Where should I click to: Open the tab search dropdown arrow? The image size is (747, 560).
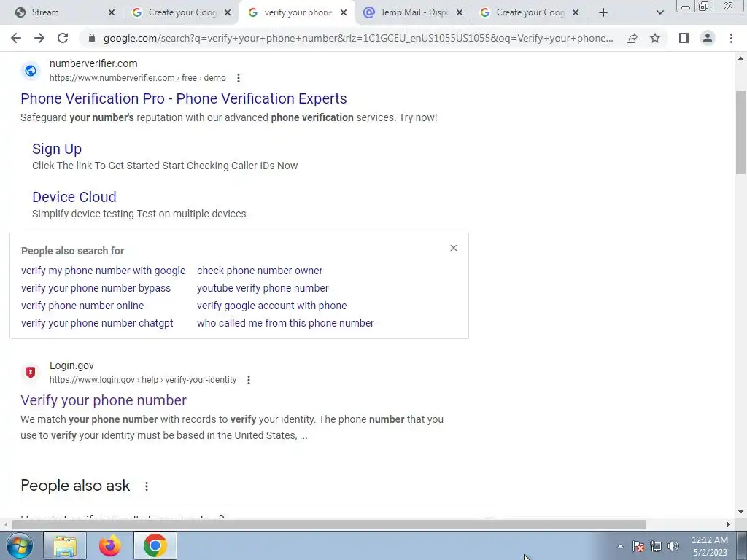(659, 12)
